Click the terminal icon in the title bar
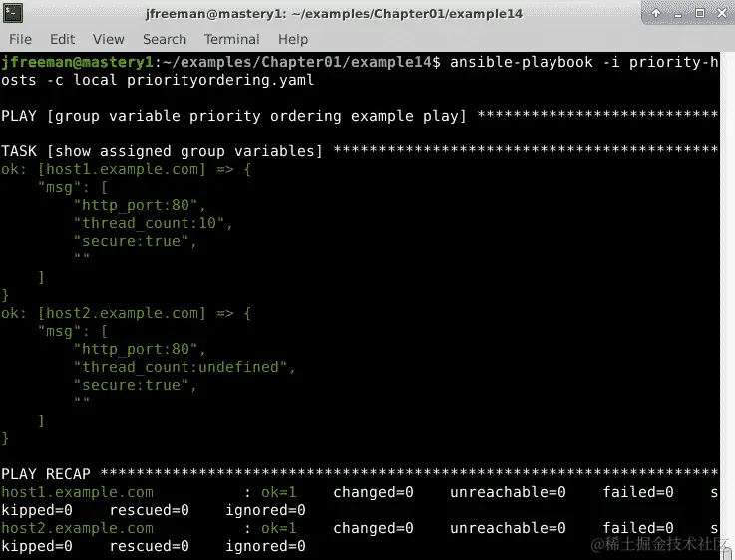The image size is (735, 560). [13, 13]
